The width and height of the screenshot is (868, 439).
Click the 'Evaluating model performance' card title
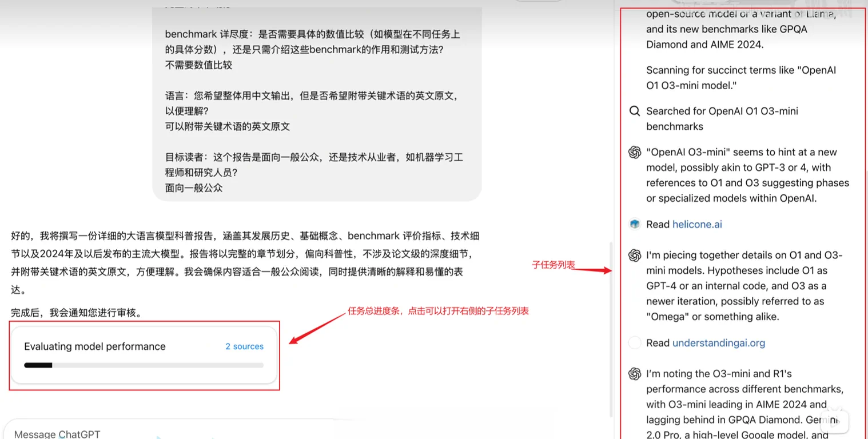[x=95, y=346]
